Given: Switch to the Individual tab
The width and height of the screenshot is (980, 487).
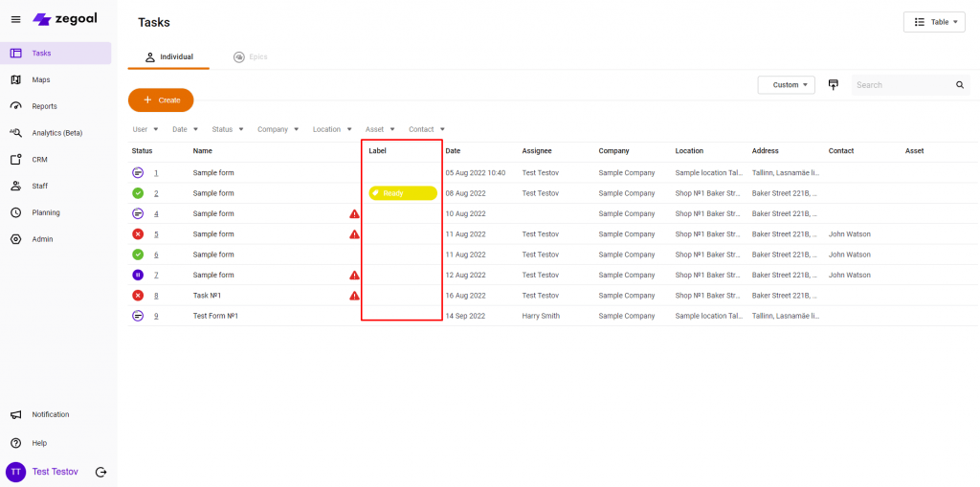Looking at the screenshot, I should coord(168,57).
